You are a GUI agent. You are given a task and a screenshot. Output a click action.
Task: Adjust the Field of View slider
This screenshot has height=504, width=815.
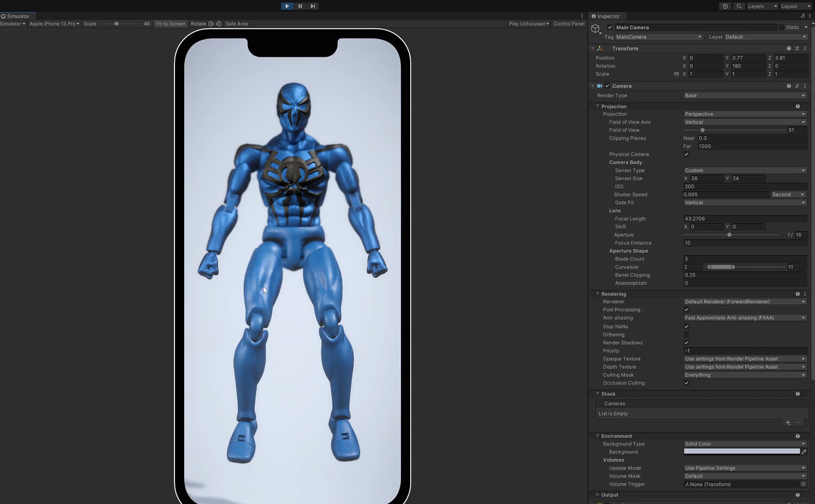734,130
